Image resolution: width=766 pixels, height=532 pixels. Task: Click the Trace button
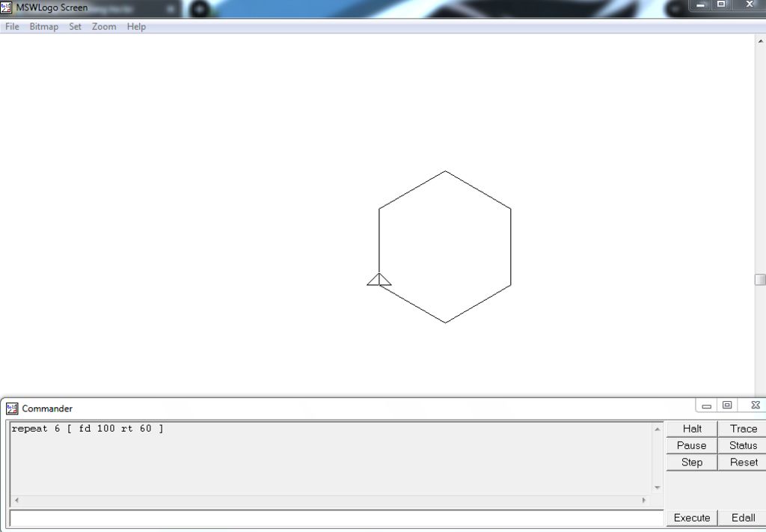743,429
